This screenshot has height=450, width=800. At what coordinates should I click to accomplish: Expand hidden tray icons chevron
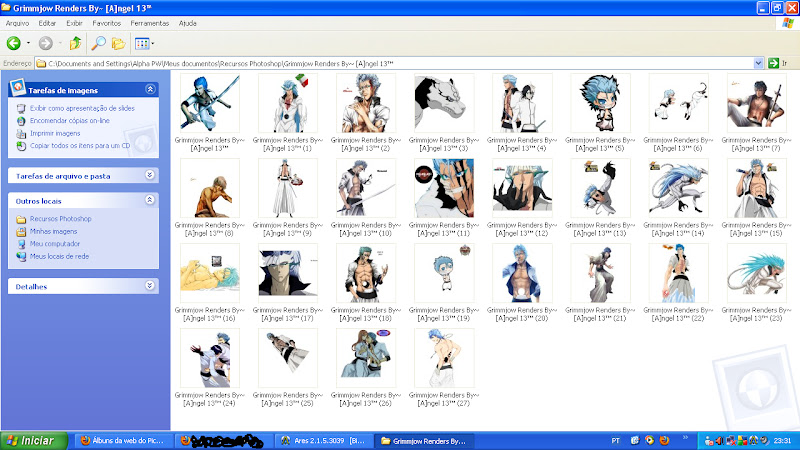(686, 438)
